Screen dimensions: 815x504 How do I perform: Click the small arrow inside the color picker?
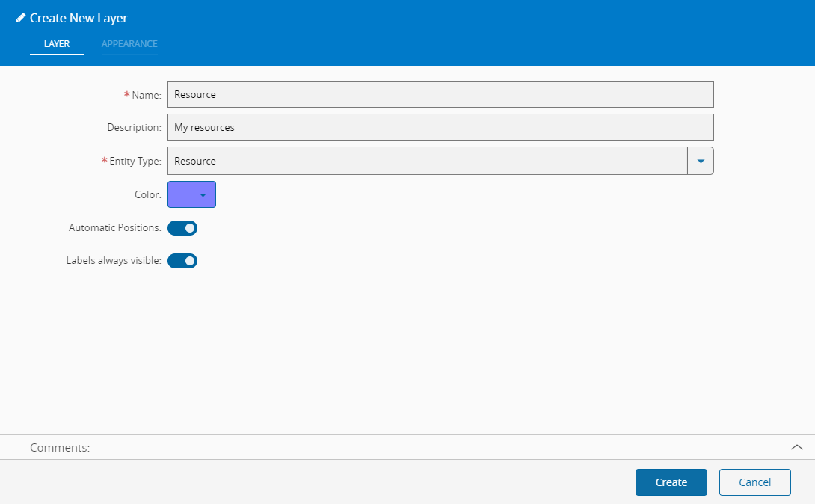[203, 195]
